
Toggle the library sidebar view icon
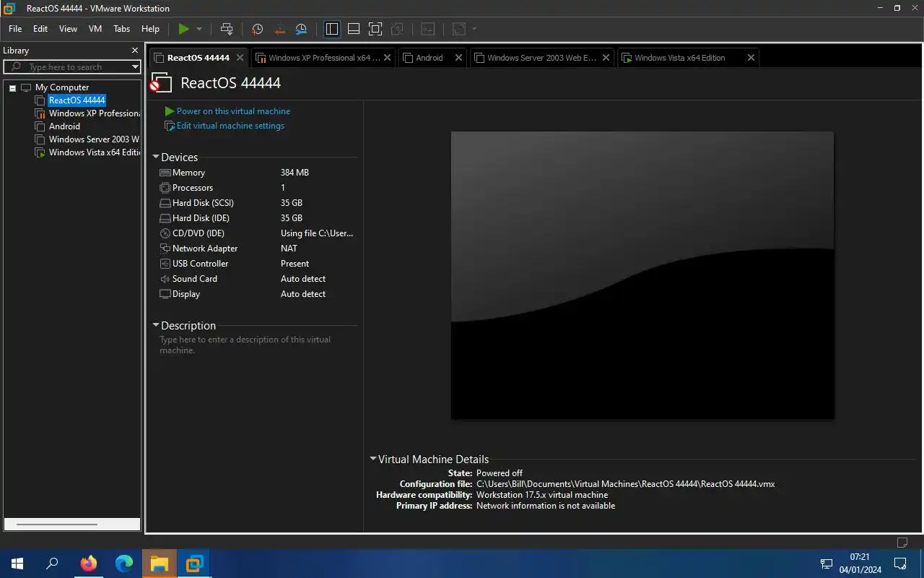coord(332,29)
